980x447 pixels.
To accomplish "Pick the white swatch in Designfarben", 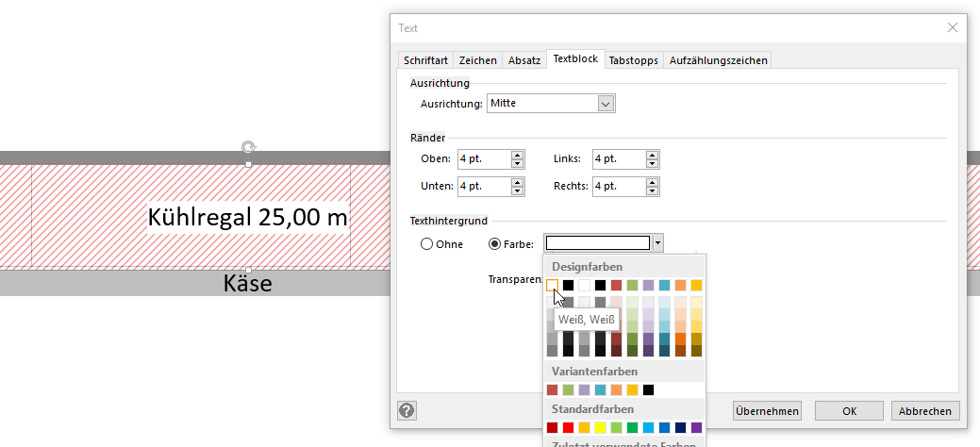I will [x=552, y=285].
